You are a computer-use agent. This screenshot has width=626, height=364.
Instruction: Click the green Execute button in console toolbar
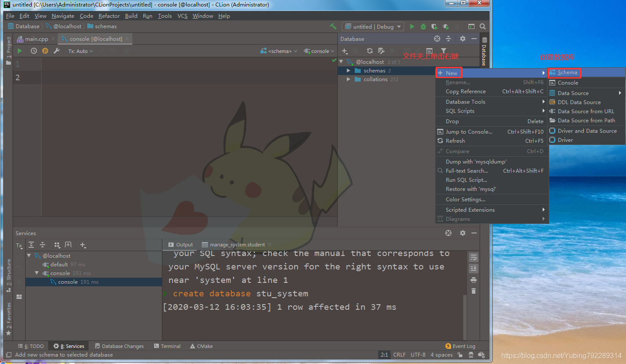20,51
